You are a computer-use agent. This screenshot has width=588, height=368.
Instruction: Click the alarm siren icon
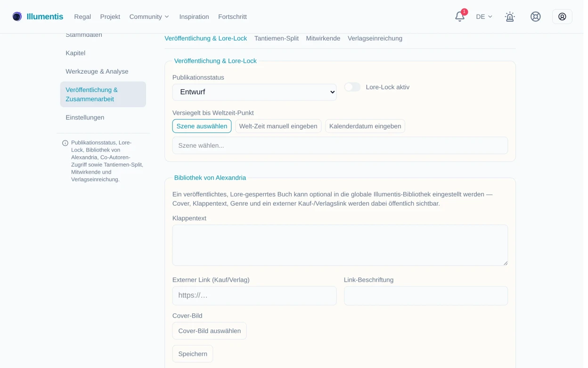510,17
